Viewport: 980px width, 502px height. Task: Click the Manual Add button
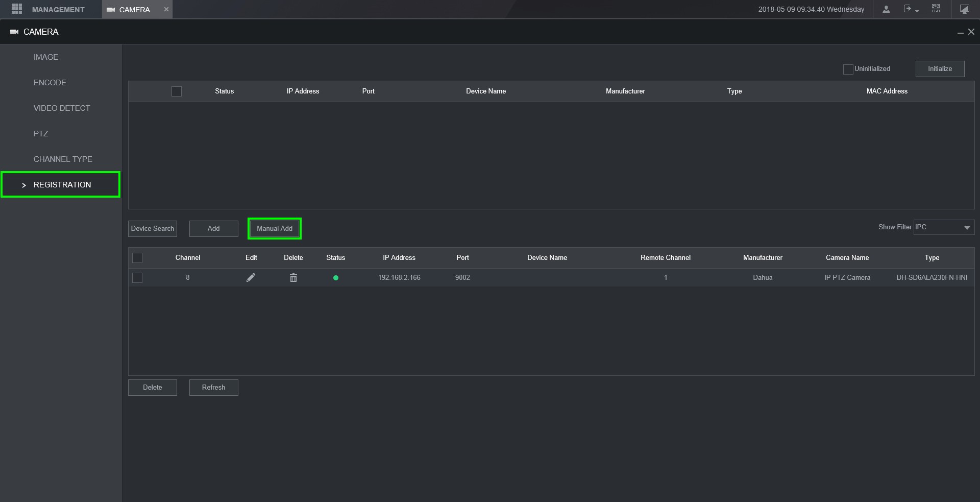pyautogui.click(x=275, y=229)
